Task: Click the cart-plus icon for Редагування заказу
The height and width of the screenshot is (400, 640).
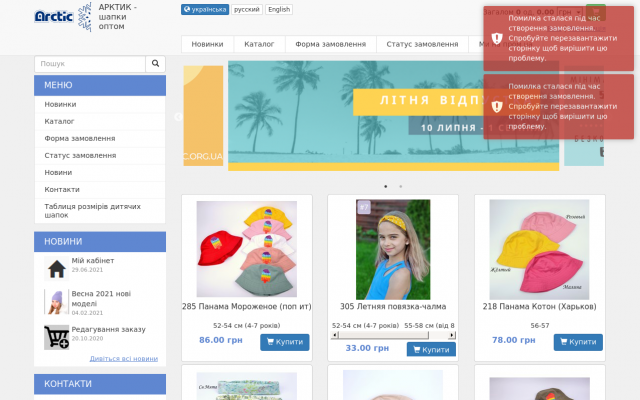Action: pos(56,337)
